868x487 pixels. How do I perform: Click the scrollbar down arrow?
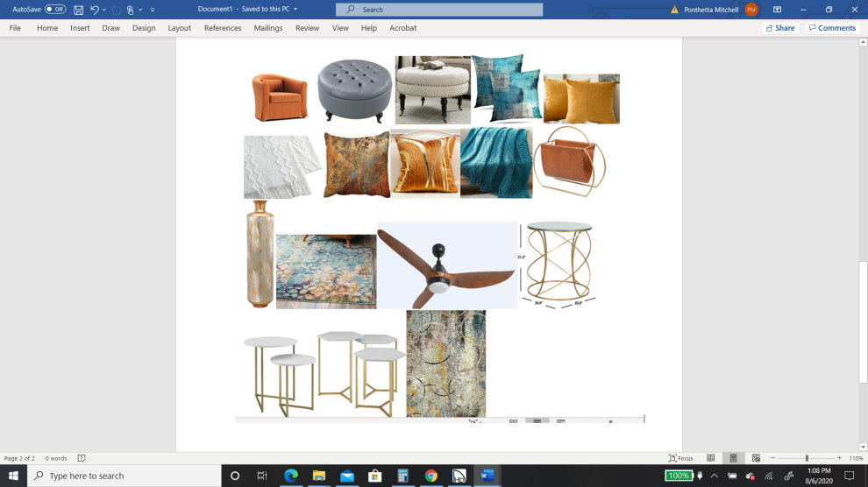tap(863, 447)
